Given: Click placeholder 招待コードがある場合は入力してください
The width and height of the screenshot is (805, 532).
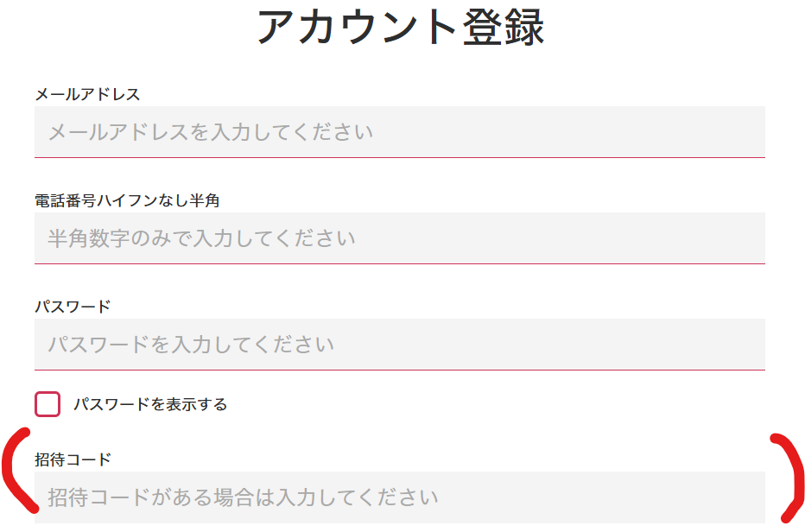Looking at the screenshot, I should 243,497.
